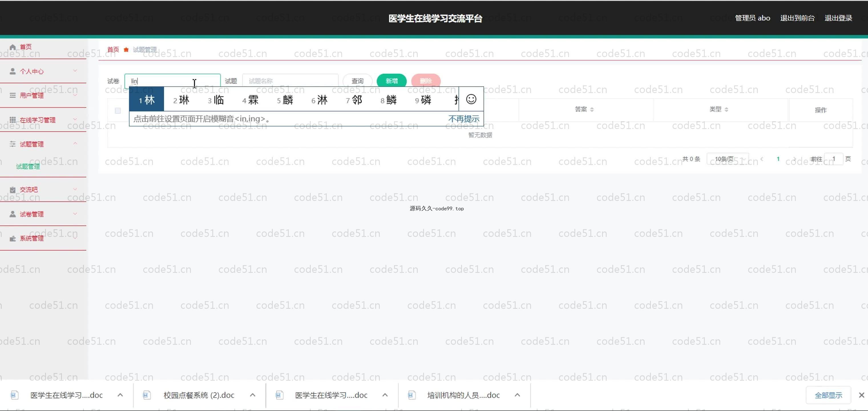
Task: Collapse the 试题管理 menu chevron
Action: [x=75, y=143]
